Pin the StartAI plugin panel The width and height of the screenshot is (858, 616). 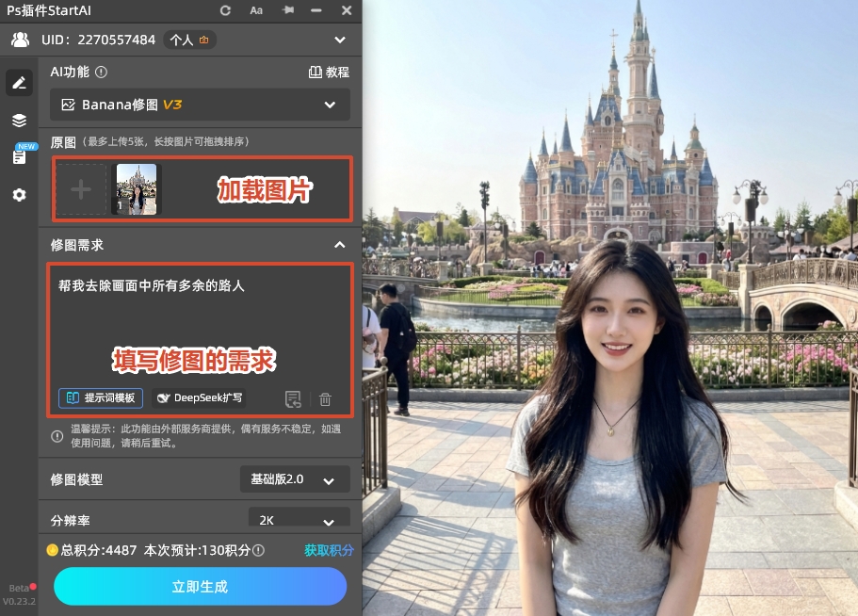[x=288, y=10]
